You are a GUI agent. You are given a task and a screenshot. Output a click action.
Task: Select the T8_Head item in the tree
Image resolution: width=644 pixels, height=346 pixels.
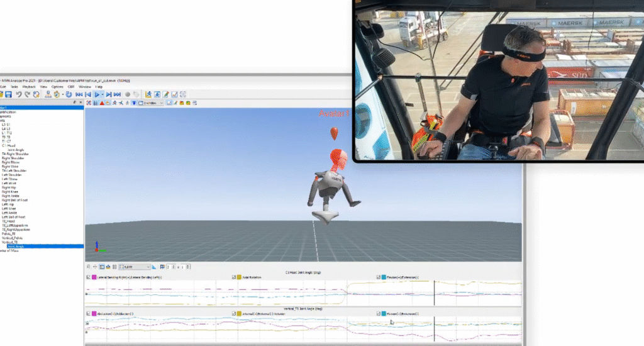[x=8, y=221]
